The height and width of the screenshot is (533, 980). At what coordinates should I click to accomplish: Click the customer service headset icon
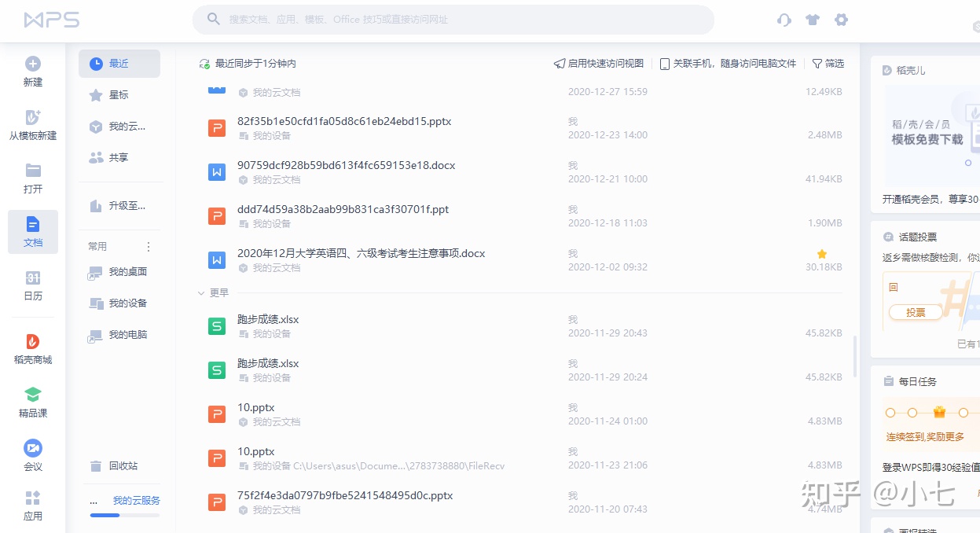784,20
